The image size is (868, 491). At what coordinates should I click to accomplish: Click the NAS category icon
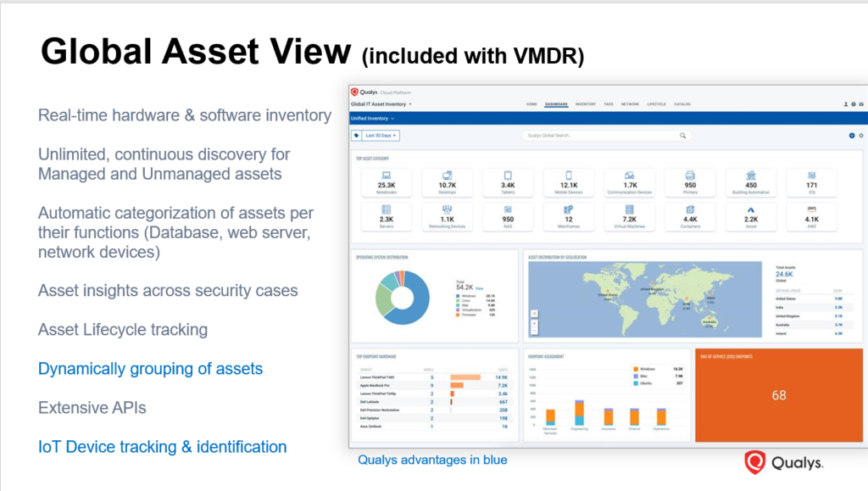pos(508,209)
